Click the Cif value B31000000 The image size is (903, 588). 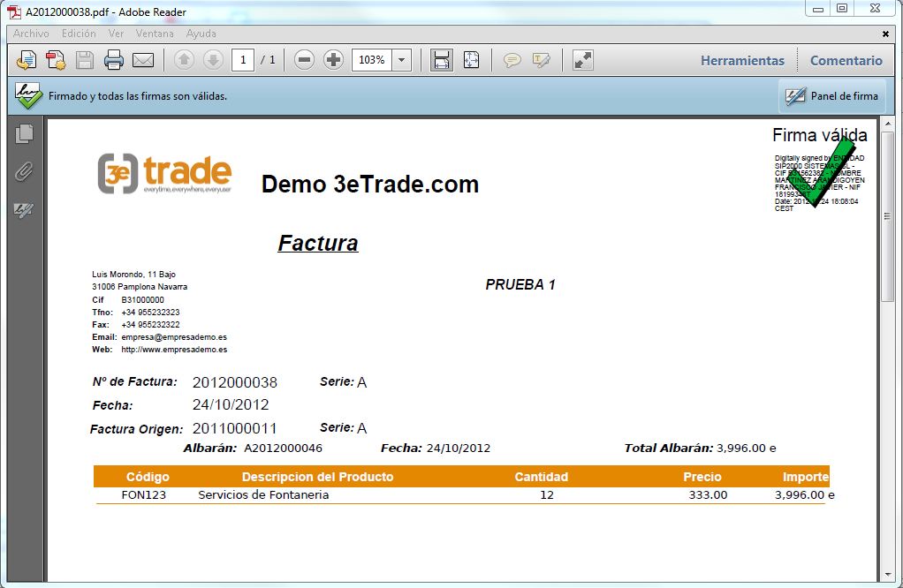point(143,300)
